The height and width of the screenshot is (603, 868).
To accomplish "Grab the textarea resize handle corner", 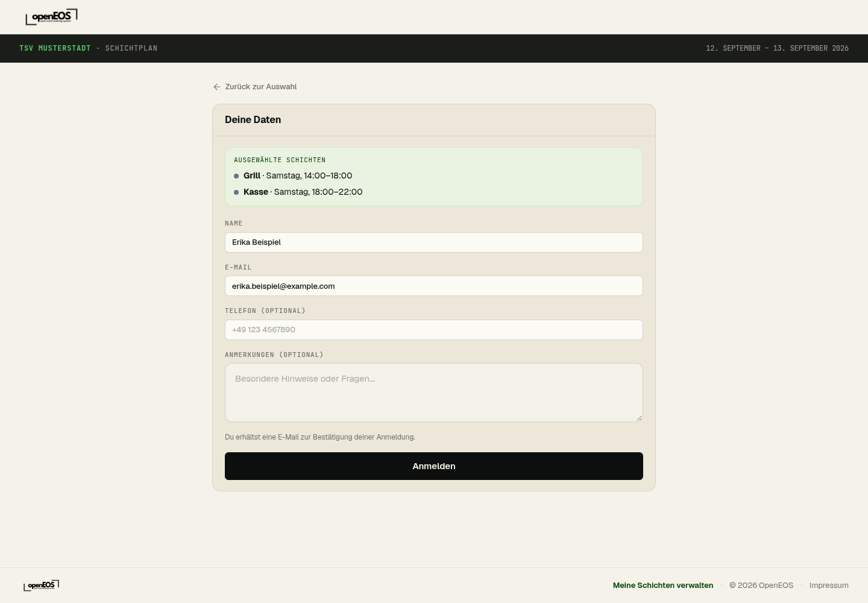I will click(x=639, y=418).
